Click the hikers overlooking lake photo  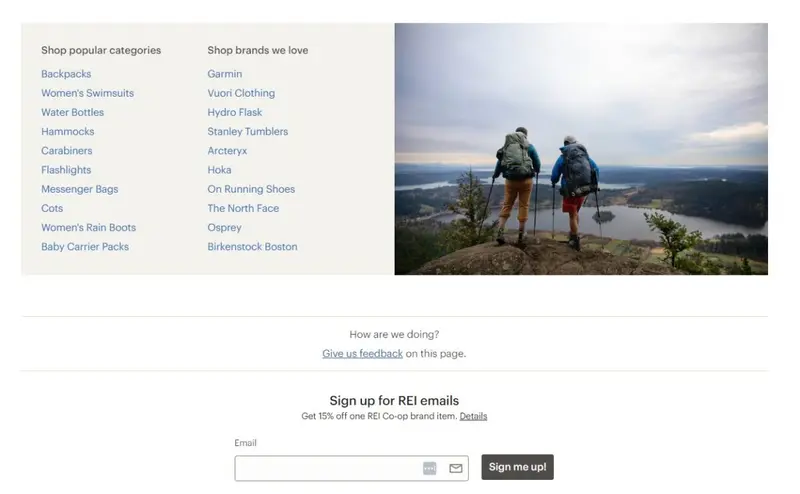[x=581, y=149]
